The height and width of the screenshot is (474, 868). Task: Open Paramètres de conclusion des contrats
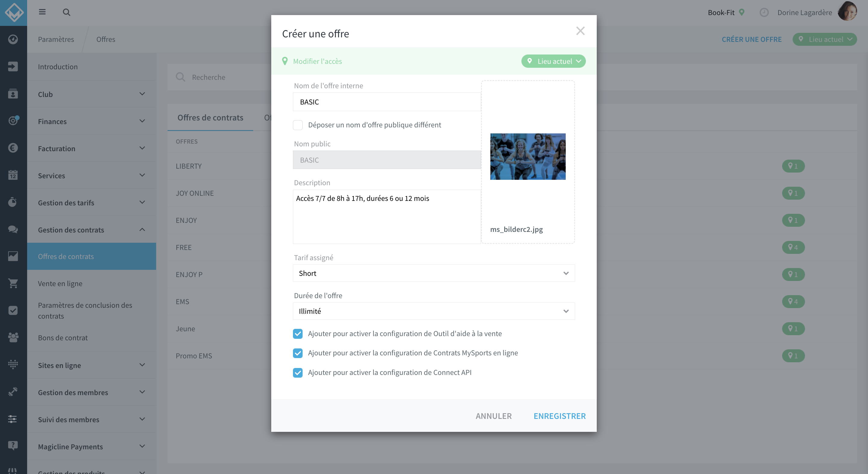pos(91,310)
